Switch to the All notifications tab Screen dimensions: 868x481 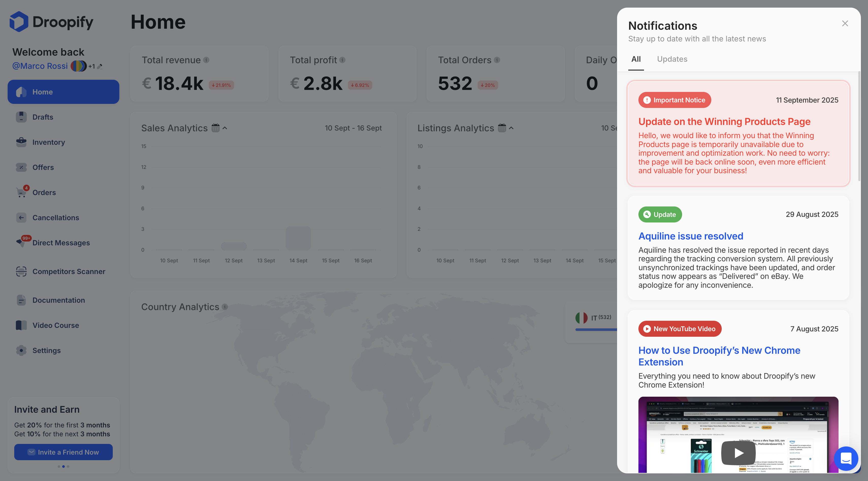(636, 59)
